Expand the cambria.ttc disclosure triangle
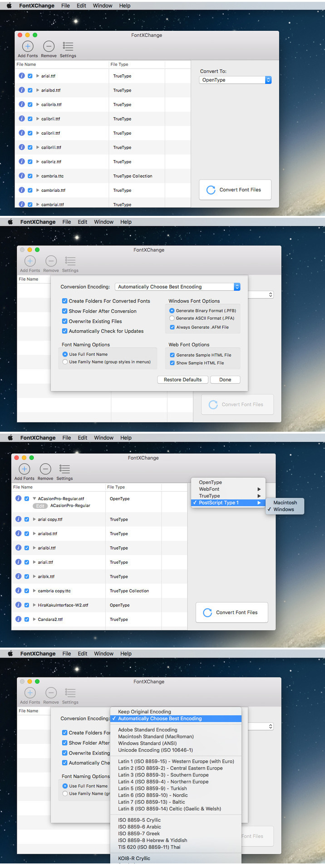Screen dimensions: 325x868 click(38, 176)
